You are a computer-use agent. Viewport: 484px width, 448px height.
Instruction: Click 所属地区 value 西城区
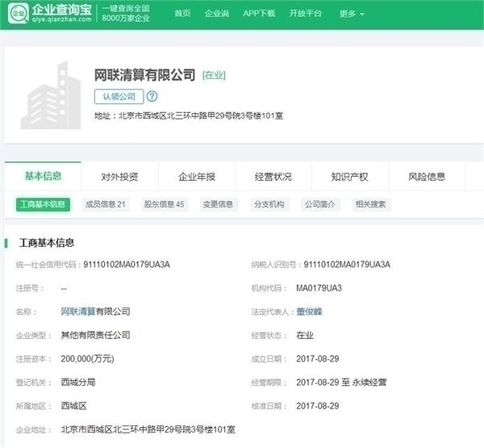tap(73, 406)
